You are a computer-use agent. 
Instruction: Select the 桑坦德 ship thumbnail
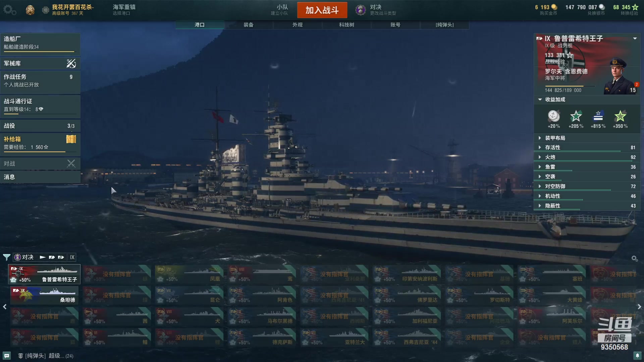(45, 295)
